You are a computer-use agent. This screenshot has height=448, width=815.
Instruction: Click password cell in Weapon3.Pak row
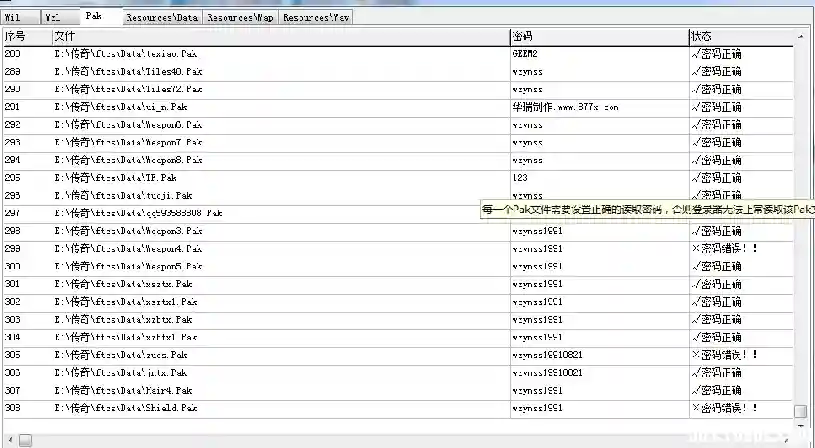600,231
